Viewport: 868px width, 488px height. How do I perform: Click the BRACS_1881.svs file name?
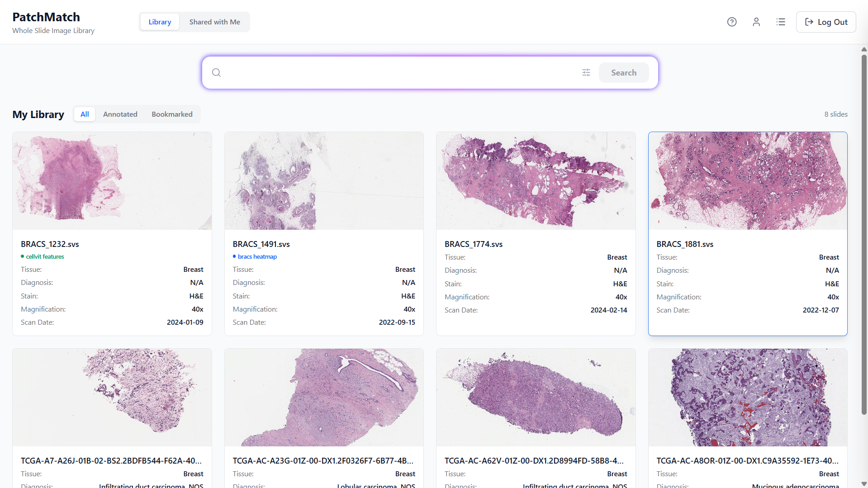685,244
